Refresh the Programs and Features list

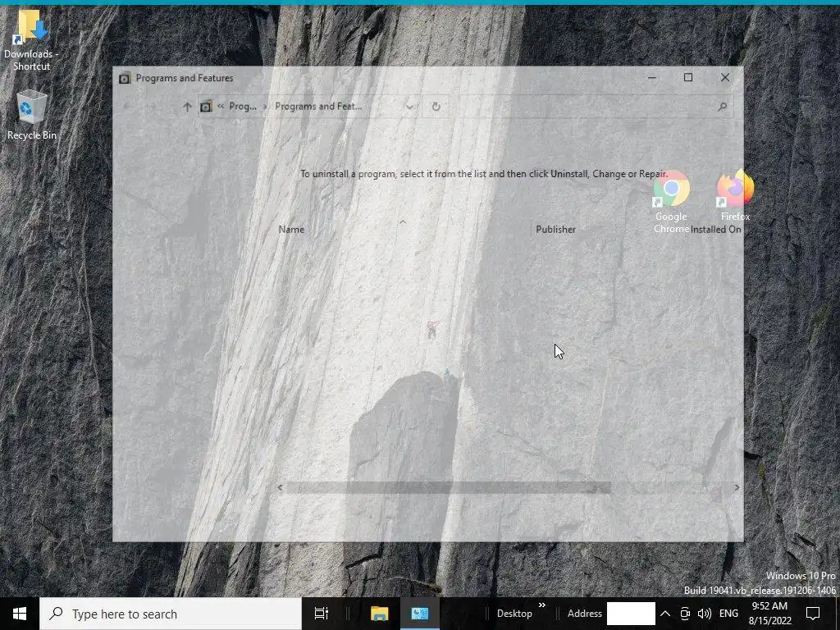[436, 107]
